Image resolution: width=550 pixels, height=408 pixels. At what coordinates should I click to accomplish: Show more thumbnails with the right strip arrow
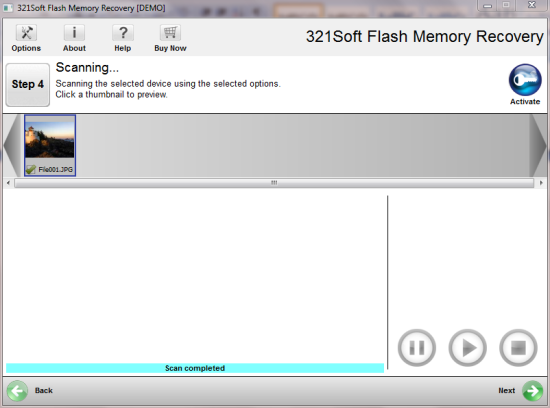pyautogui.click(x=538, y=145)
